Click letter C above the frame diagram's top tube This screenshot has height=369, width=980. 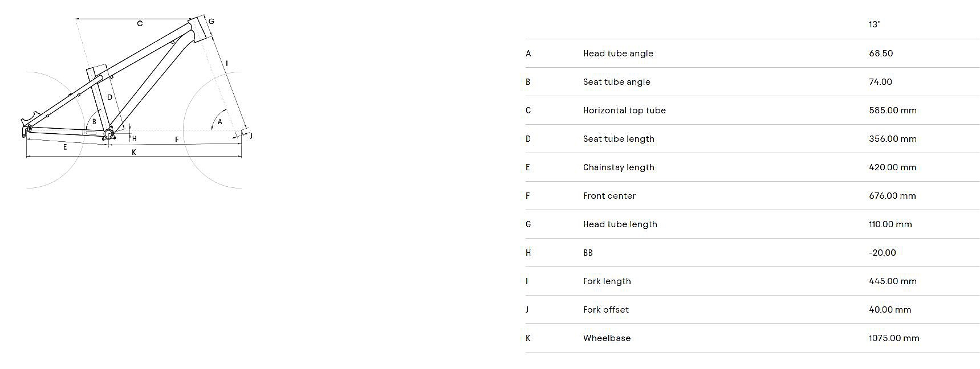[140, 23]
